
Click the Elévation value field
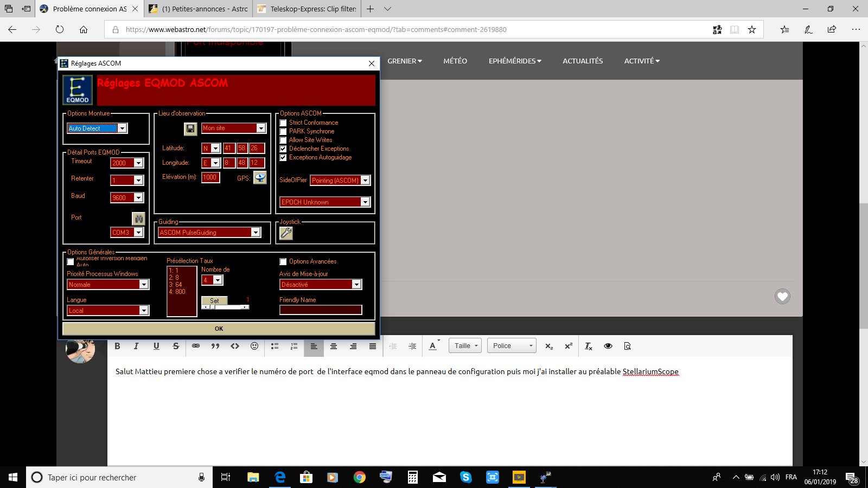210,177
